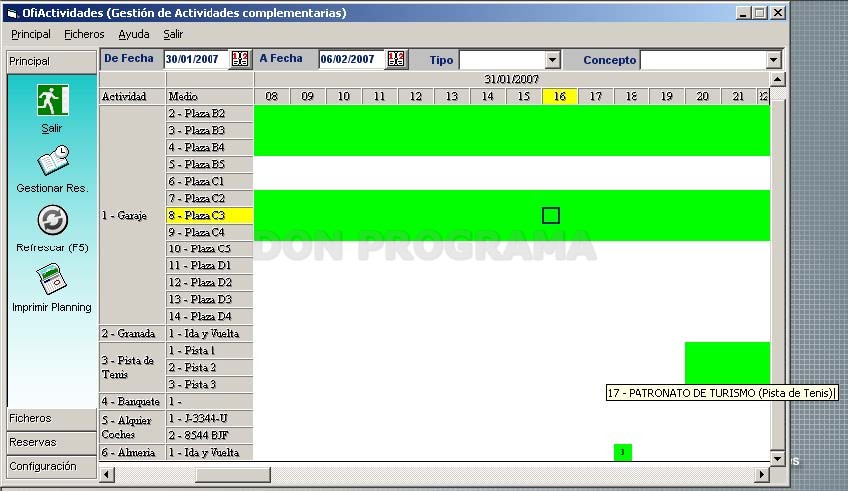
Task: Open the Ficheros sidebar panel button
Action: coord(52,419)
